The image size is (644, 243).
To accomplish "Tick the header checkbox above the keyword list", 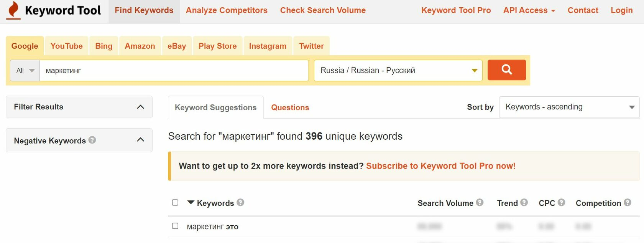I will coord(175,202).
